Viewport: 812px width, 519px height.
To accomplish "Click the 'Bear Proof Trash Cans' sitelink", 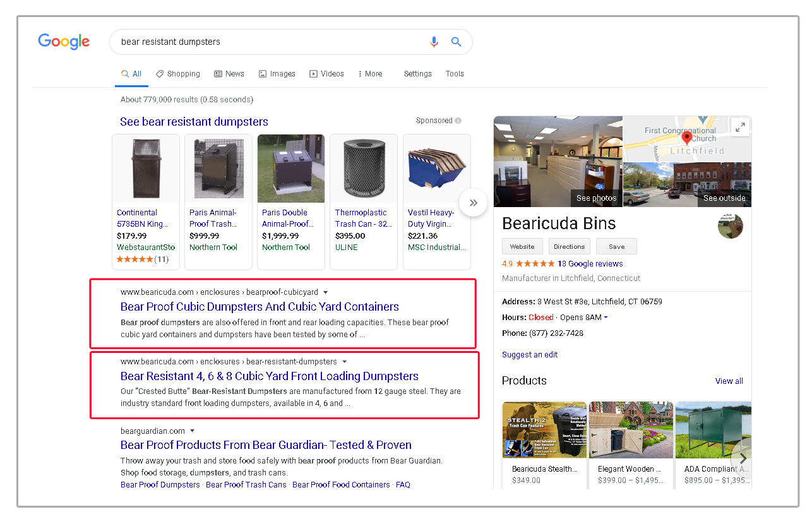I will click(246, 485).
